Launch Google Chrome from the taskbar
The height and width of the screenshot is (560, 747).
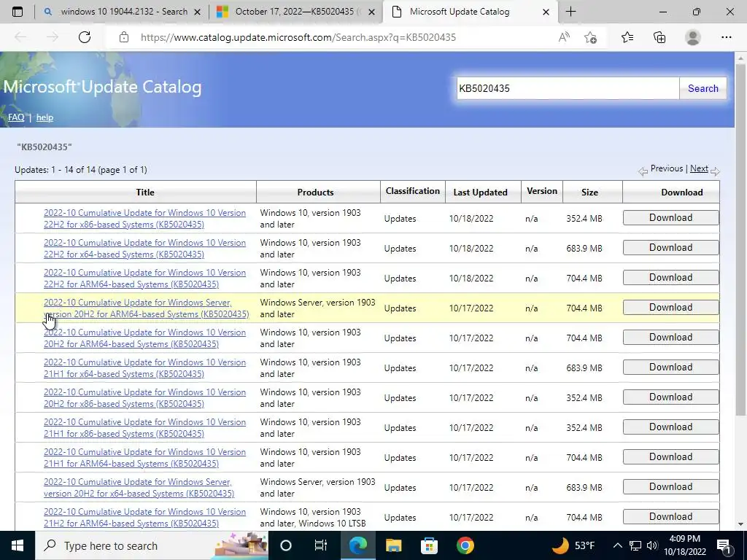[465, 545]
